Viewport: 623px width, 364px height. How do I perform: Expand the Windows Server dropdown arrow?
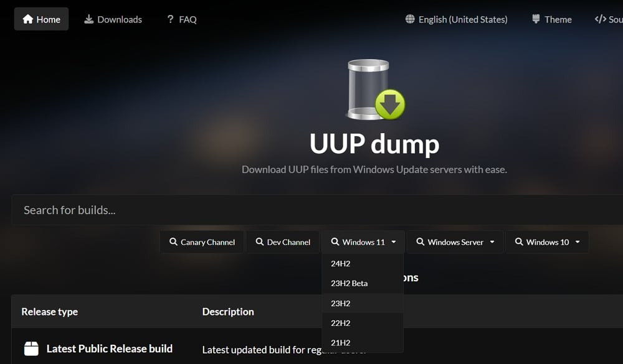click(x=492, y=242)
